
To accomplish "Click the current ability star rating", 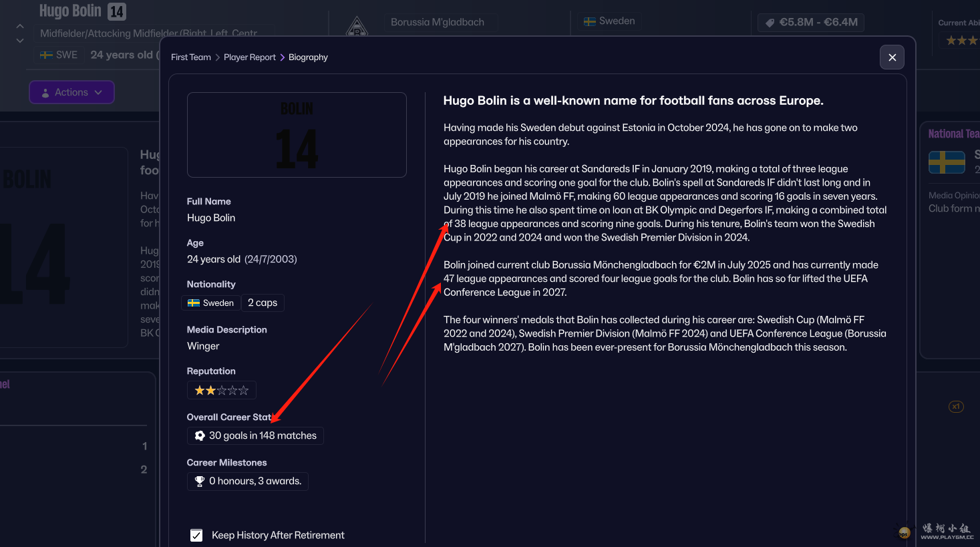I will (962, 41).
